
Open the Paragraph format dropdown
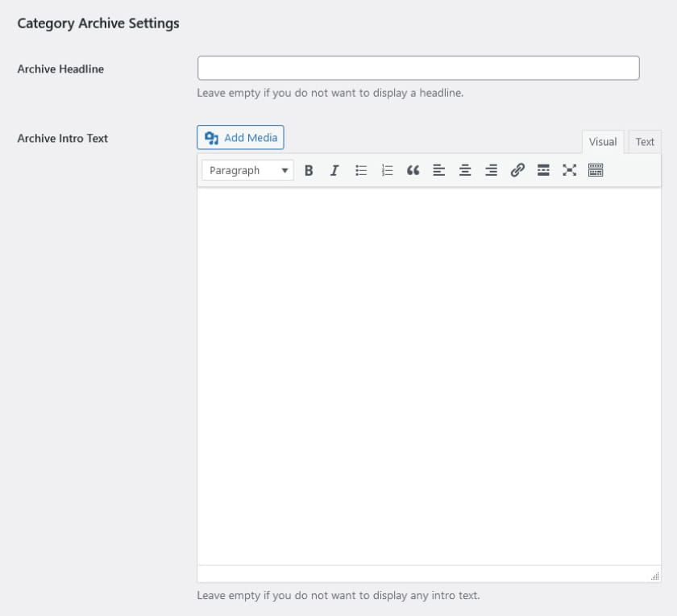[x=247, y=170]
